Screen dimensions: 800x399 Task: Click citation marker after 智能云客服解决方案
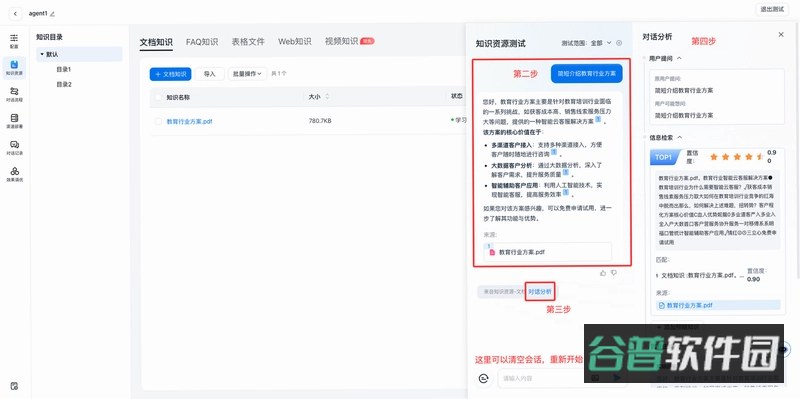pyautogui.click(x=598, y=119)
